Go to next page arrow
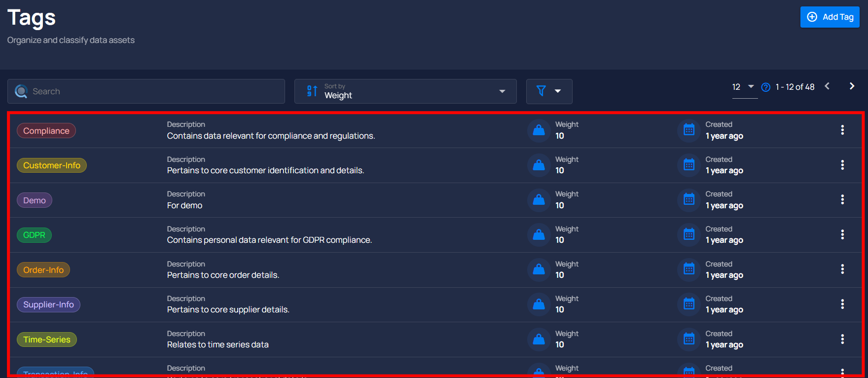The width and height of the screenshot is (868, 378). 852,86
